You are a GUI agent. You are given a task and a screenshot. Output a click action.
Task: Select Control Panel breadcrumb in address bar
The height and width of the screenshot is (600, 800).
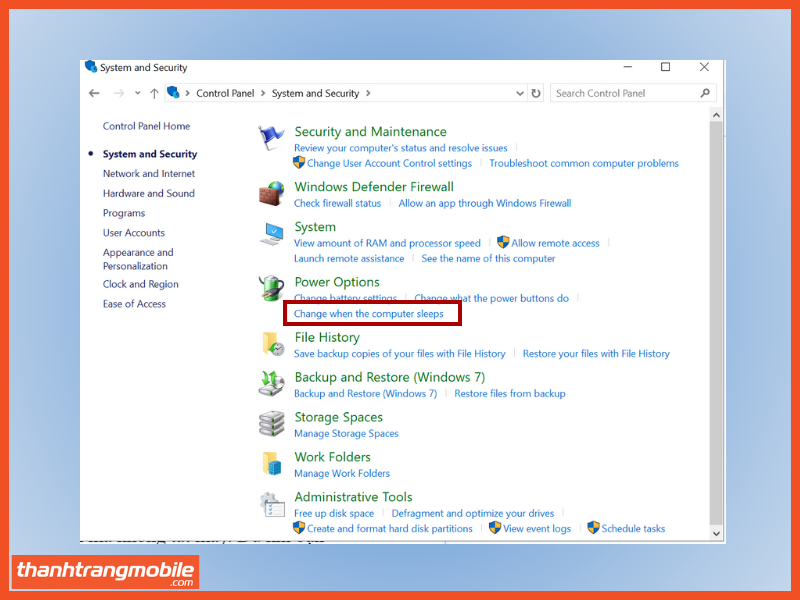(x=225, y=93)
